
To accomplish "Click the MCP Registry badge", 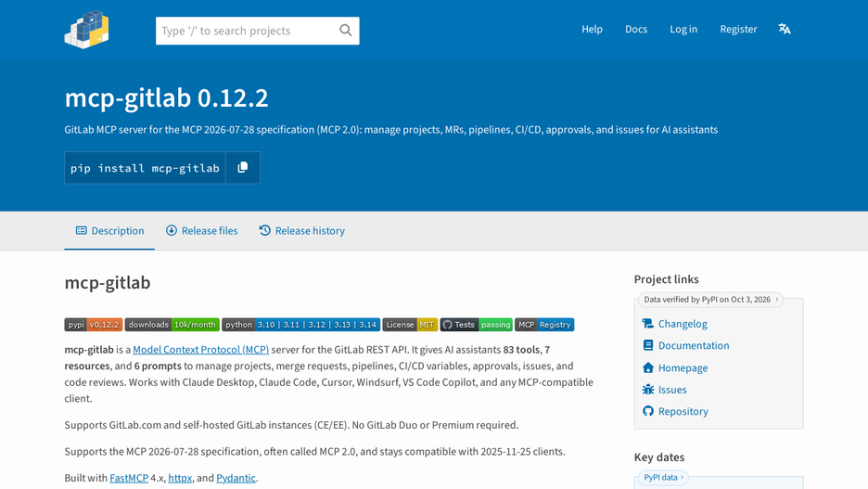I will (x=544, y=325).
